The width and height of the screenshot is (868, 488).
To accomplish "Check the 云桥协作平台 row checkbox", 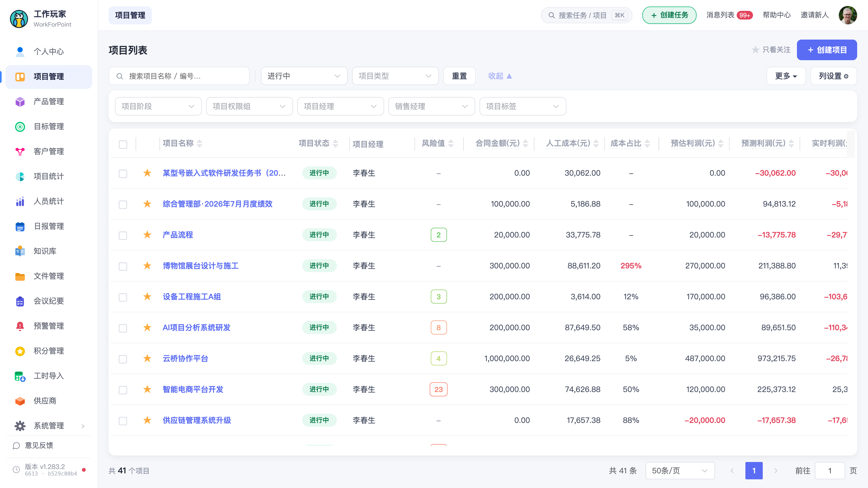I will (123, 359).
